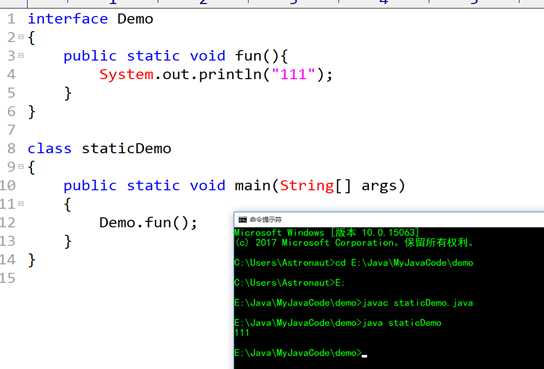This screenshot has height=369, width=544.
Task: Click 'static' keyword on line 3
Action: (x=153, y=55)
